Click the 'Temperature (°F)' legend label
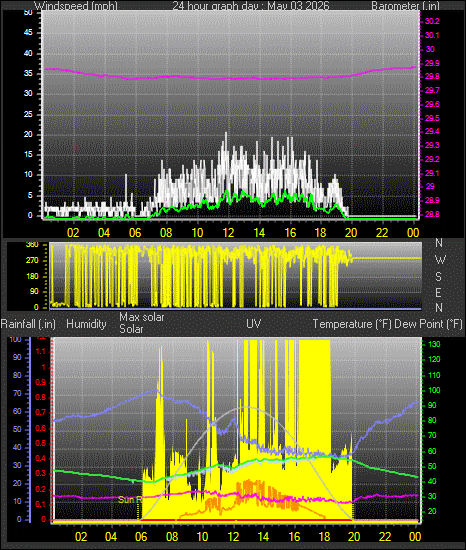The width and height of the screenshot is (466, 550). click(x=352, y=324)
